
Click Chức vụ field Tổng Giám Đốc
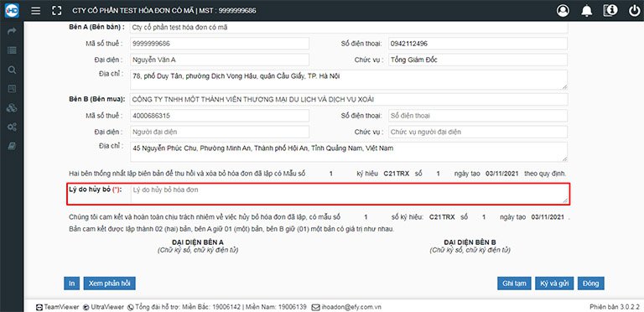click(x=478, y=60)
